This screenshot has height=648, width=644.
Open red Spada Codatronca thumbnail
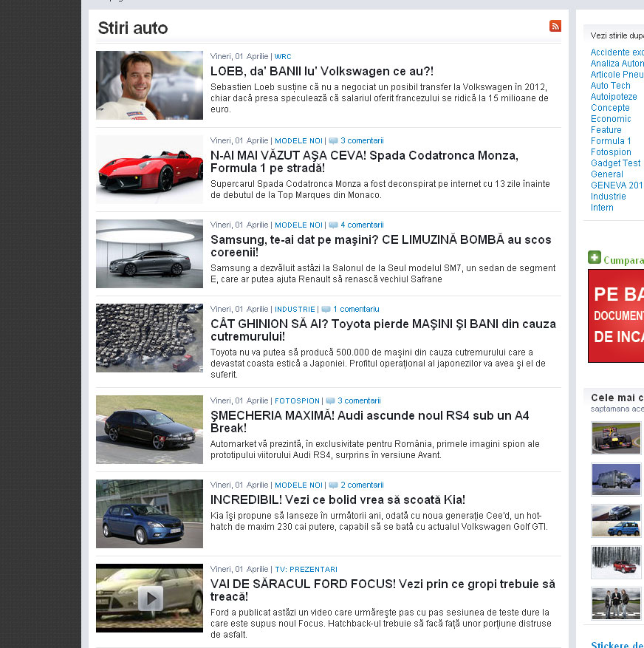[x=149, y=170]
